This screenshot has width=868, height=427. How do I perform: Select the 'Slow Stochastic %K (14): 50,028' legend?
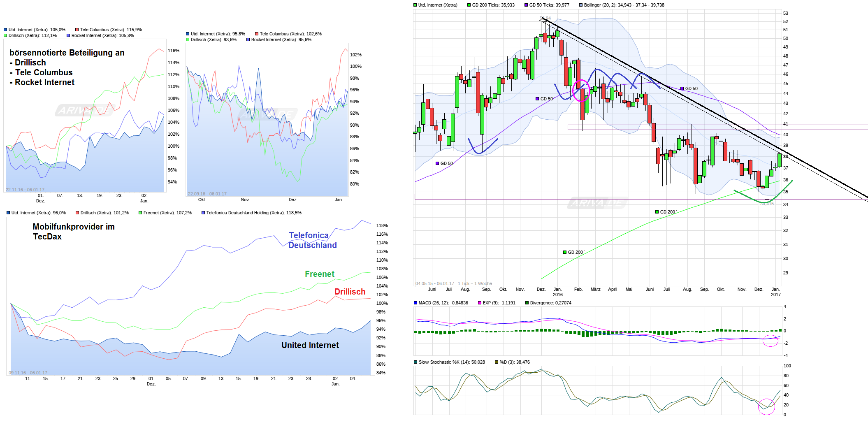[x=452, y=362]
